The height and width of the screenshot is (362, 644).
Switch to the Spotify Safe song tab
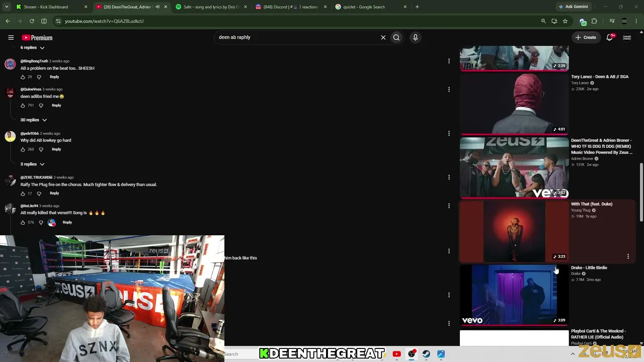coord(211,7)
